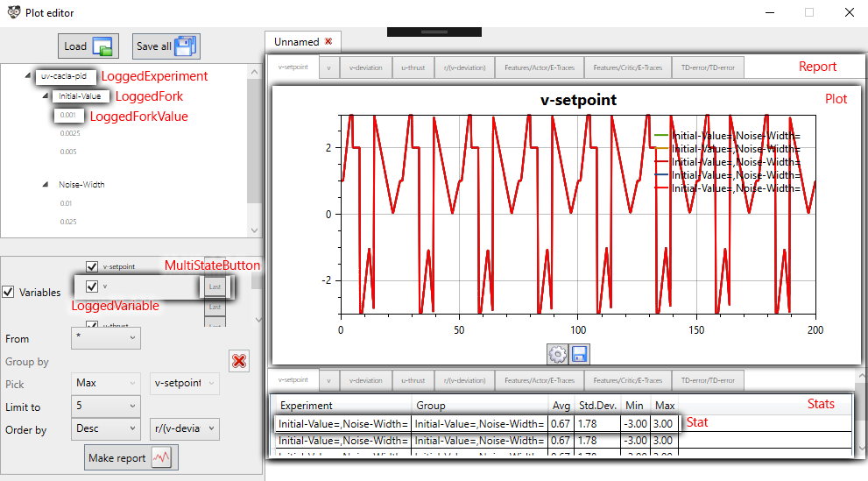Save the plot with floppy disk icon
Image resolution: width=868 pixels, height=481 pixels.
(579, 354)
